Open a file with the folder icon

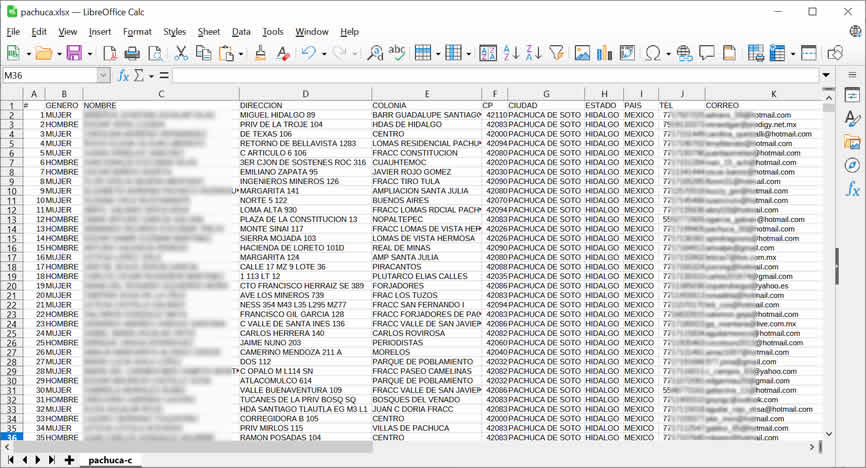pyautogui.click(x=43, y=53)
